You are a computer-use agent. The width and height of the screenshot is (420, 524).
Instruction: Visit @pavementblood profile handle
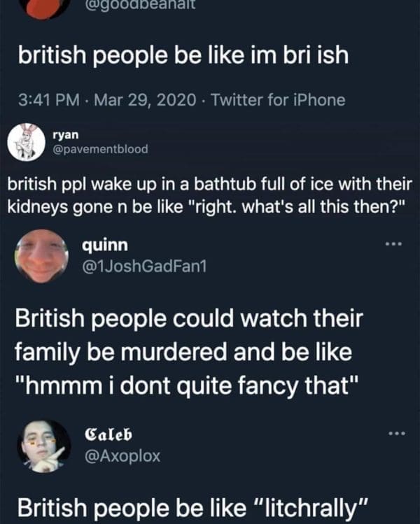(100, 149)
